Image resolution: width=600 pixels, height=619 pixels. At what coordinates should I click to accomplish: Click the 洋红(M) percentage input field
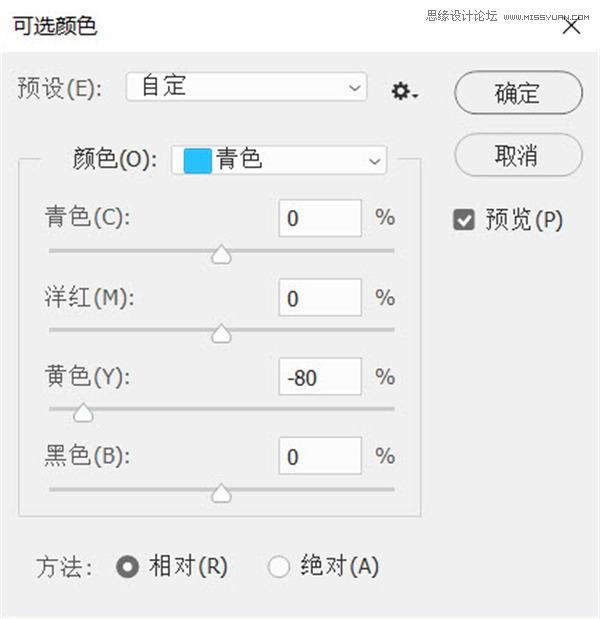tap(320, 298)
